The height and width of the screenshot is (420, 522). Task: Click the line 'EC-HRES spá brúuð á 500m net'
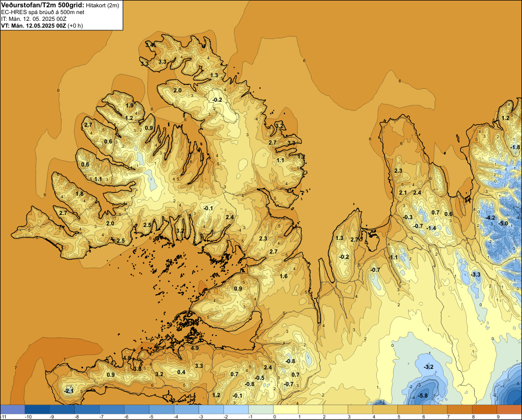43,13
